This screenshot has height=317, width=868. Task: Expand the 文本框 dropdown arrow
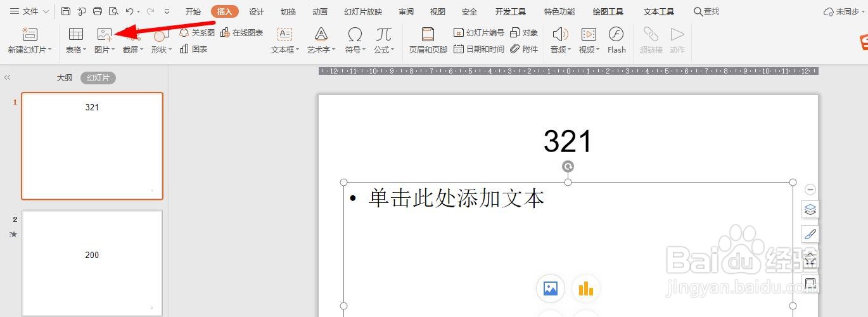297,50
